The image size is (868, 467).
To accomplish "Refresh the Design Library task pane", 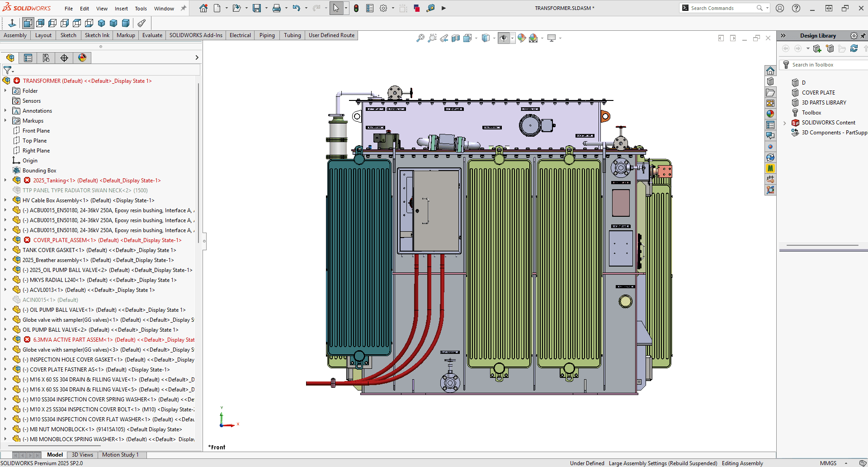I will tap(854, 48).
